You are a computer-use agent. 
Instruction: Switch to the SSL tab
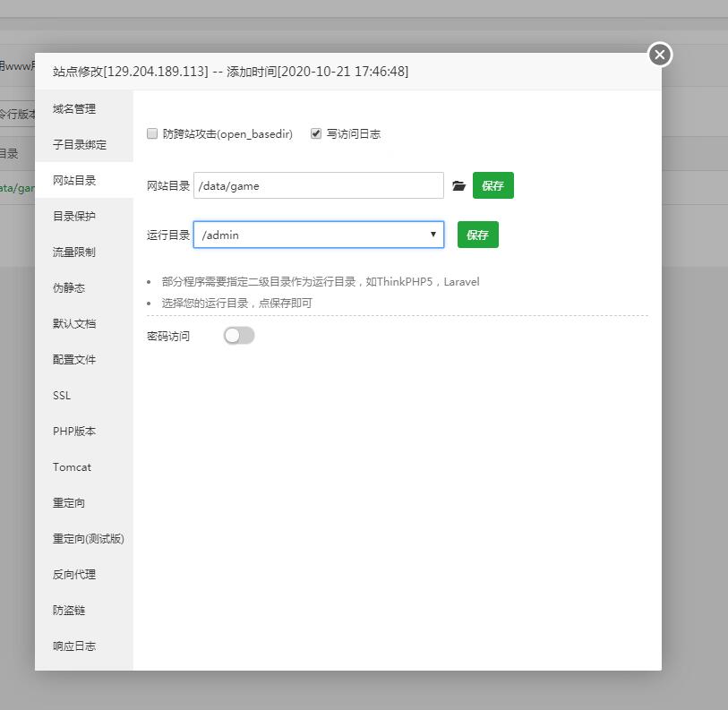pyautogui.click(x=62, y=396)
